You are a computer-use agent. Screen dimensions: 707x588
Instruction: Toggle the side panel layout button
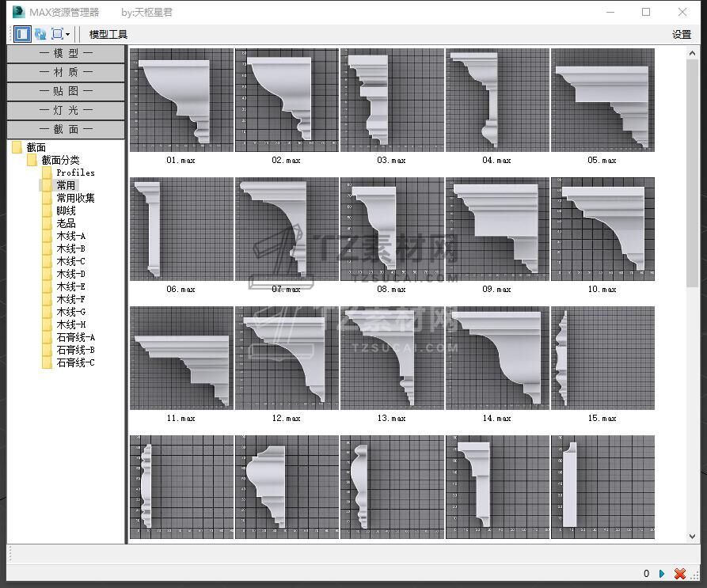point(21,34)
